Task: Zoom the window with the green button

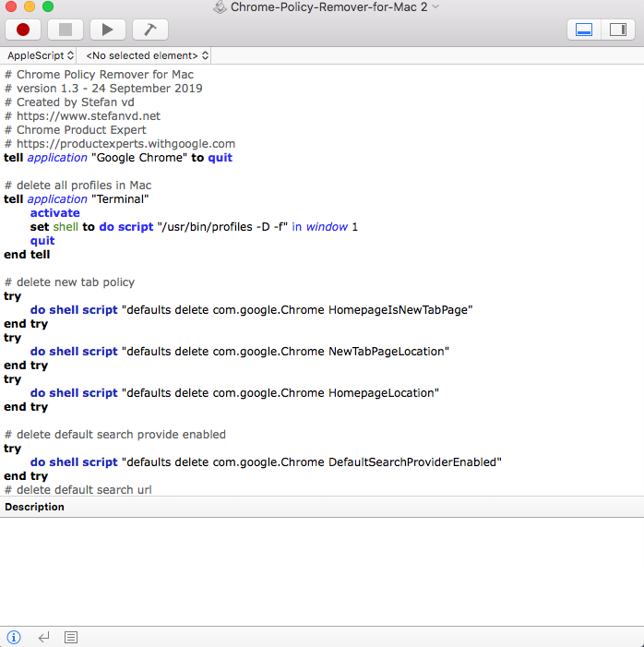Action: (x=48, y=6)
